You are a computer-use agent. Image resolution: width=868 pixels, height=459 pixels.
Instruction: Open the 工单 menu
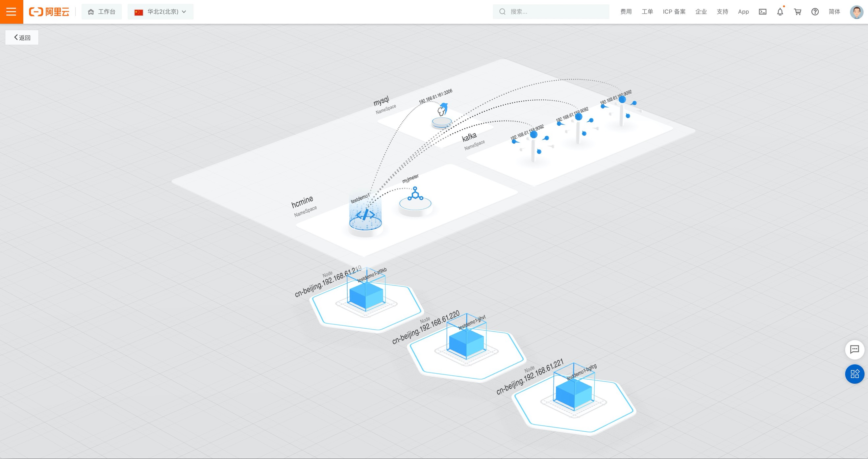click(647, 12)
